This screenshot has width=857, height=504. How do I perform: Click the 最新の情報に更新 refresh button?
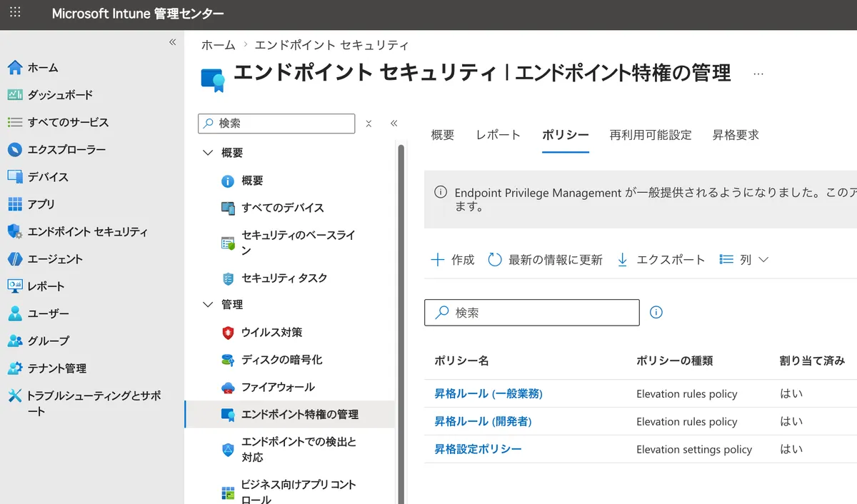coord(546,260)
